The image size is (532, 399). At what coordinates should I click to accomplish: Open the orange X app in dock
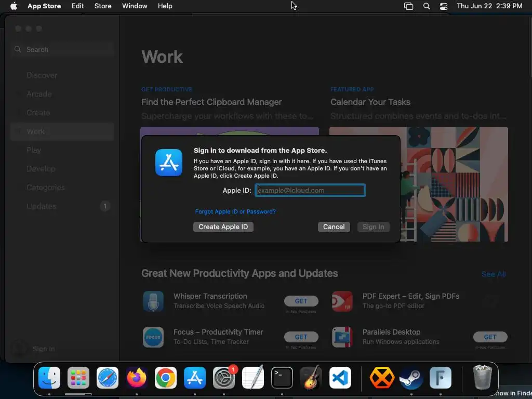coord(382,378)
